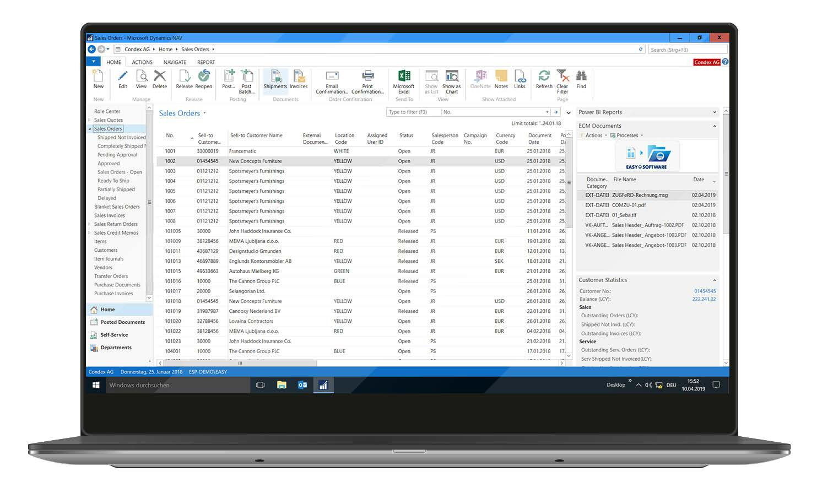Open the Sales Orders title dropdown

tap(204, 113)
